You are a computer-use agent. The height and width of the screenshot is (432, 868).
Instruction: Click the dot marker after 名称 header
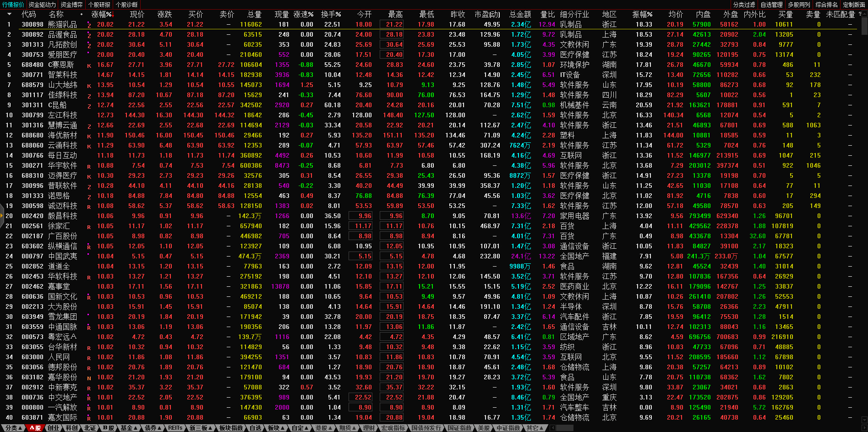(82, 14)
